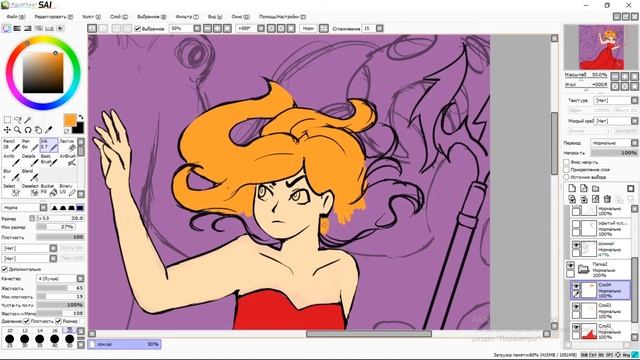
Task: Delete the selected layer with trash icon
Action: [x=607, y=199]
